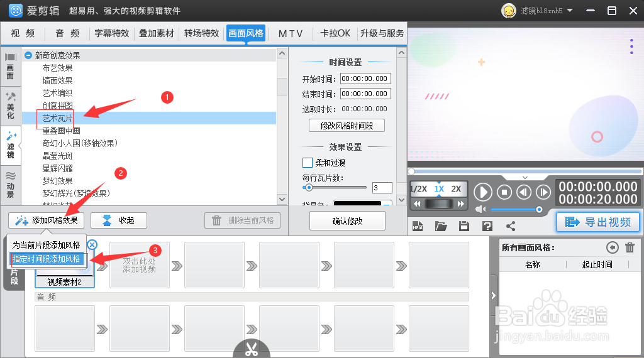Click 导出视频 export button

598,222
